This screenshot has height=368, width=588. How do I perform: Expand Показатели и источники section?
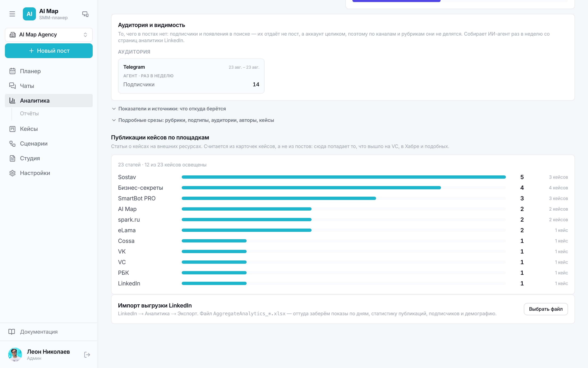tap(169, 109)
